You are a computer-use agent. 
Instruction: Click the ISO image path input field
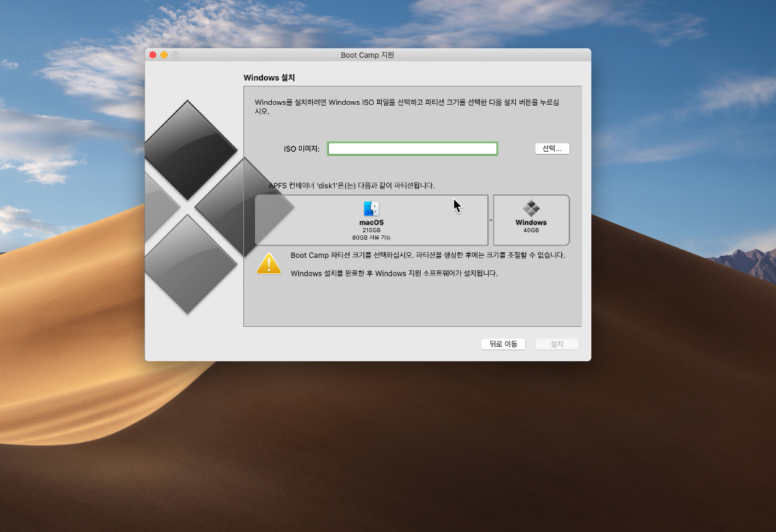tap(413, 149)
